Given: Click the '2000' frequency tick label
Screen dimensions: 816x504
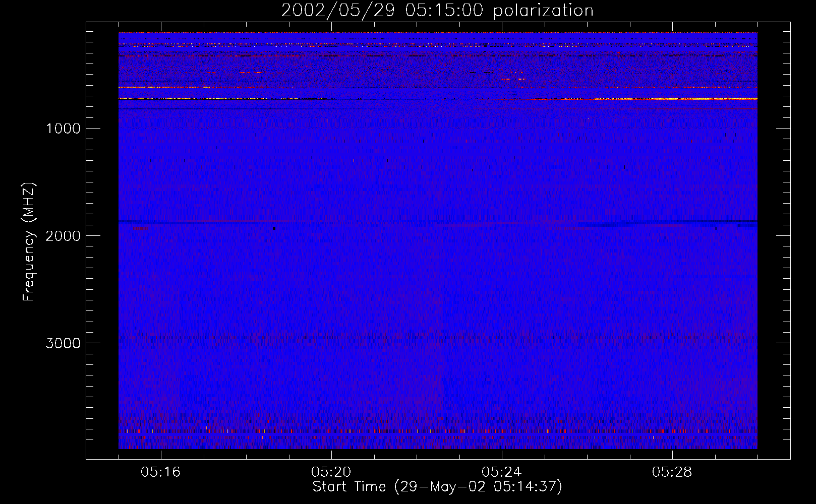Looking at the screenshot, I should 63,236.
